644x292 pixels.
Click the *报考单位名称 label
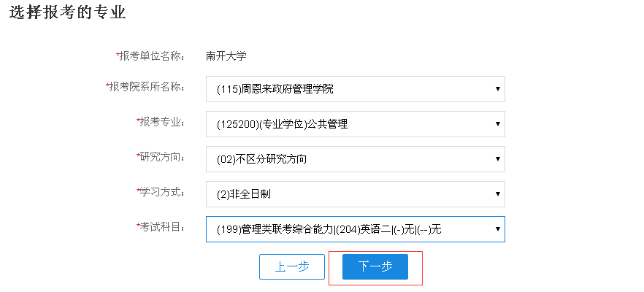[x=151, y=55]
